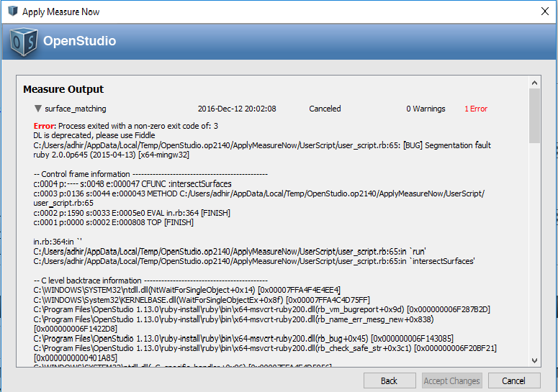Image resolution: width=558 pixels, height=392 pixels.
Task: Click the '0 Warnings' label
Action: tap(426, 109)
